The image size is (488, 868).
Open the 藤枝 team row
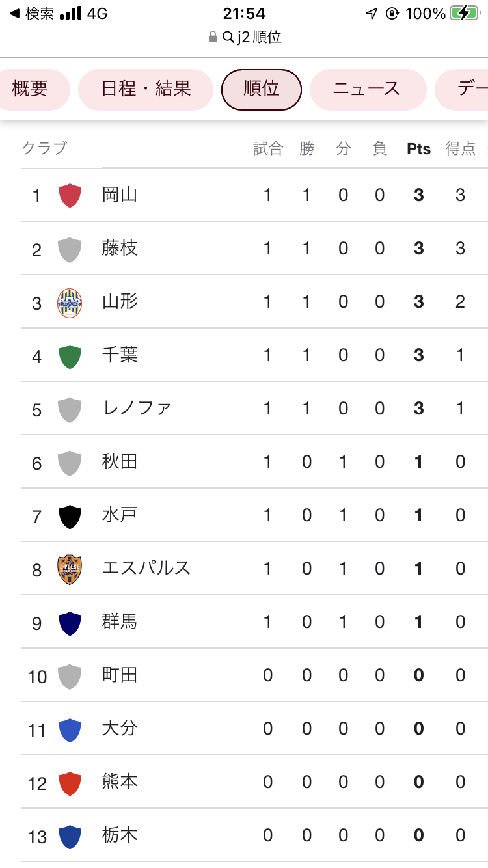(120, 249)
